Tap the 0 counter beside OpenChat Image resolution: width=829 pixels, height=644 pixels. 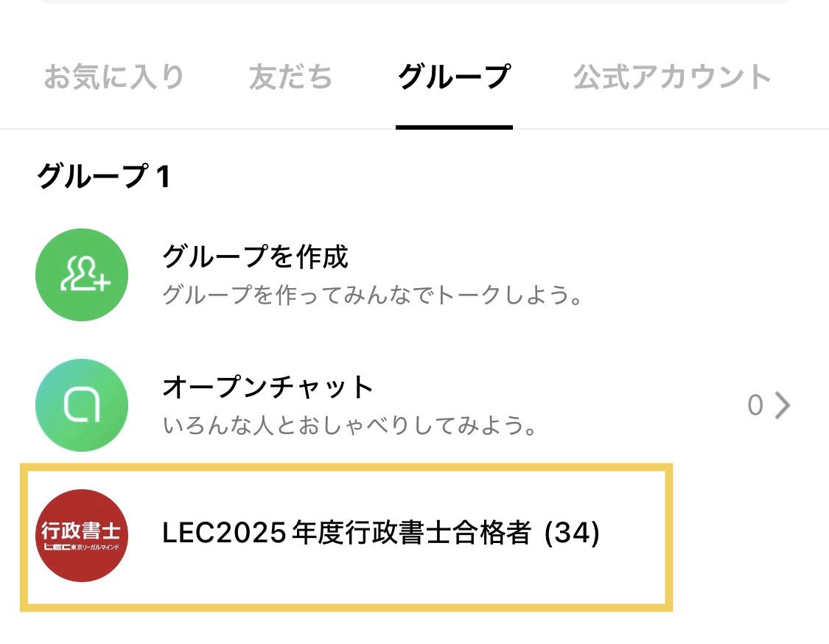754,405
